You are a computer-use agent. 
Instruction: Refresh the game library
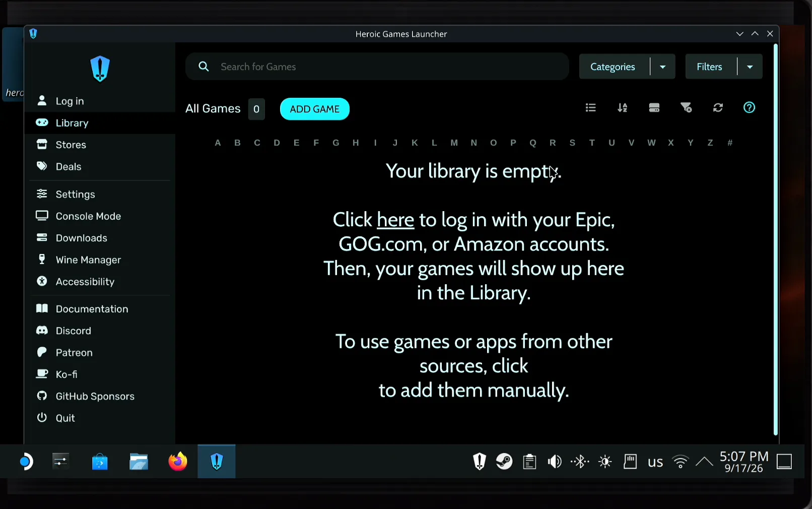tap(718, 108)
